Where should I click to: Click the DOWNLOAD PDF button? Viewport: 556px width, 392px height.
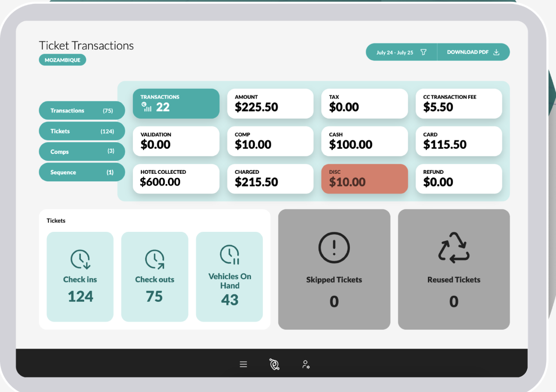[473, 52]
